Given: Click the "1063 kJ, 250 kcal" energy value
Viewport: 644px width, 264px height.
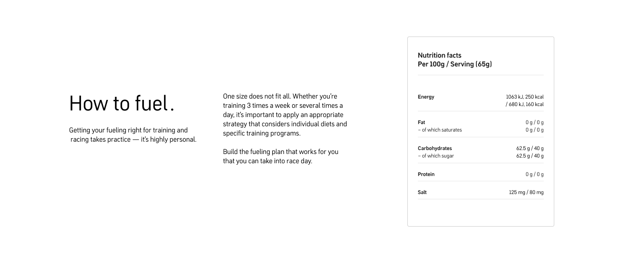Looking at the screenshot, I should point(525,97).
